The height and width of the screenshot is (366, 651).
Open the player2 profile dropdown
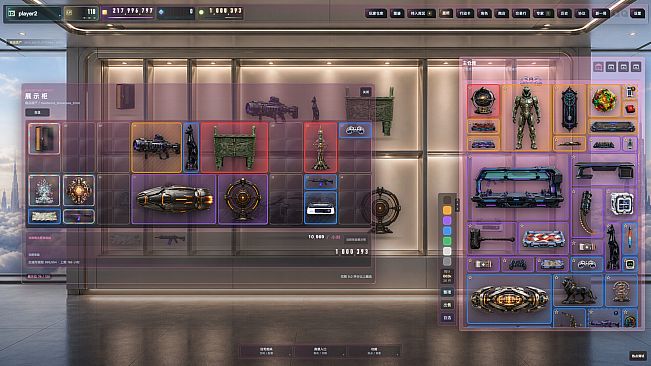[x=33, y=13]
